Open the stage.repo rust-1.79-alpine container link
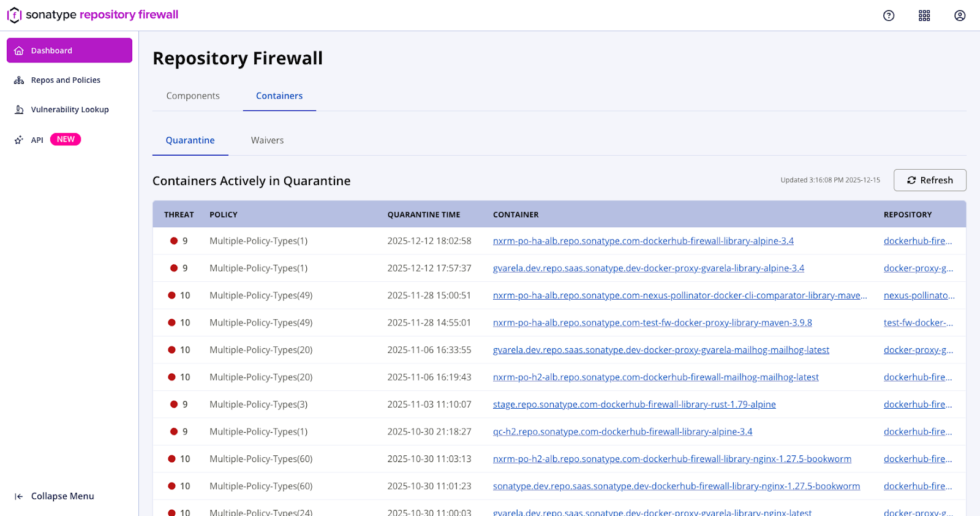Screen dimensions: 980x516 point(634,404)
